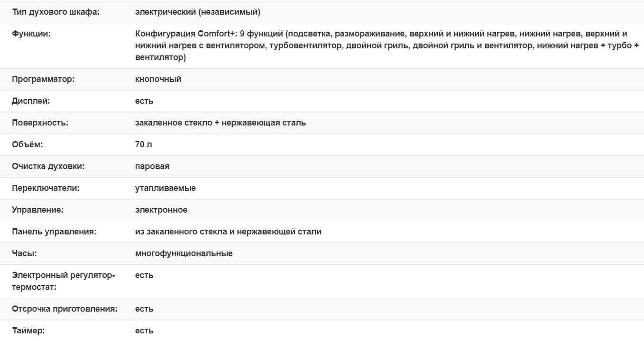This screenshot has height=341, width=644.
Task: Click the 'Поверхность' row label
Action: [x=40, y=123]
